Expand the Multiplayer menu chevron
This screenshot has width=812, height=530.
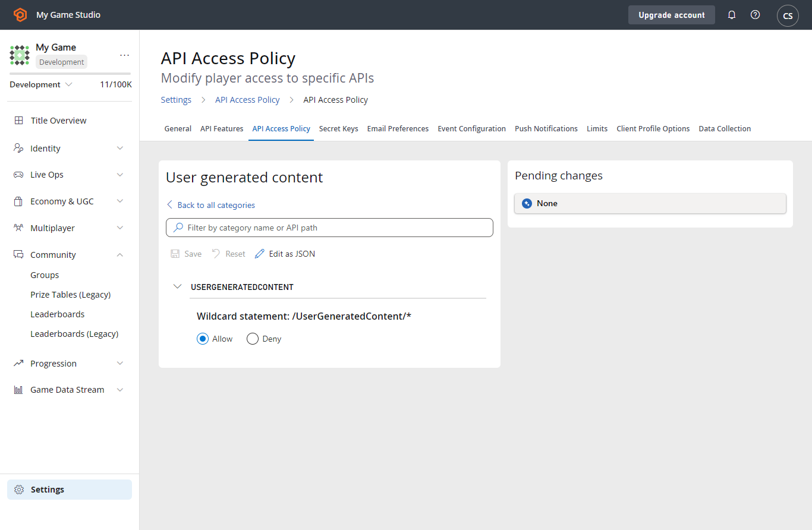coord(120,228)
